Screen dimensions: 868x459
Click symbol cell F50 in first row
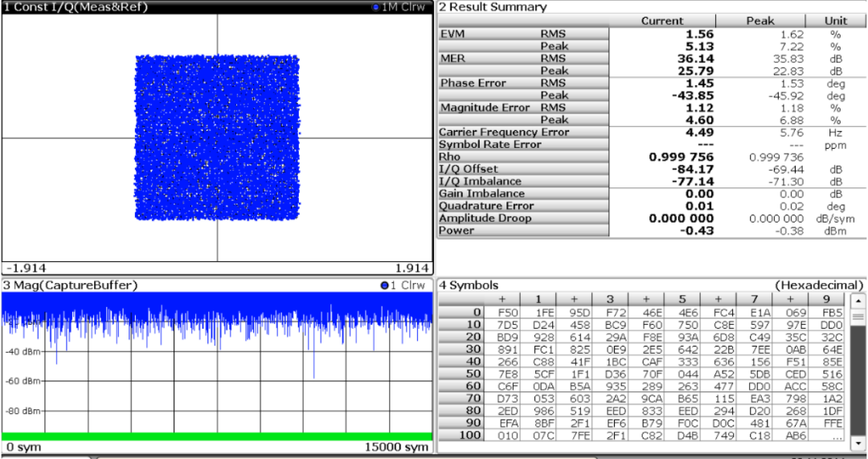[x=502, y=312]
